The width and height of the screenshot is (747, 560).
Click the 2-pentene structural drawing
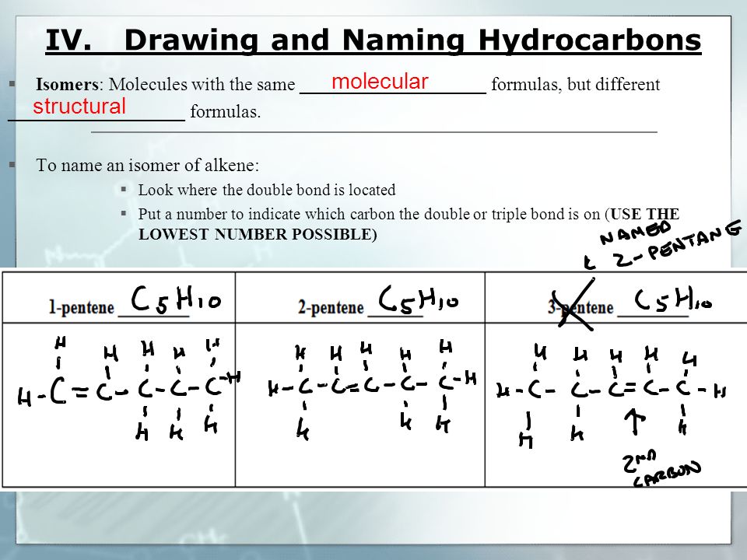tap(372, 390)
